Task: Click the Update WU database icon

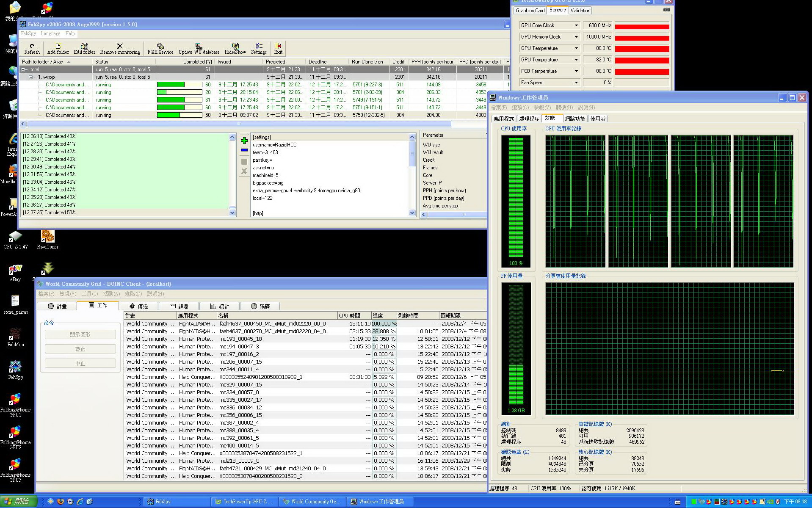Action: pos(199,49)
